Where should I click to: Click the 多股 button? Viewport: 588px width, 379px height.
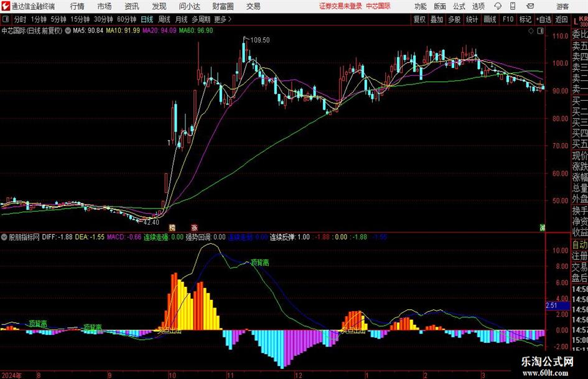(454, 19)
